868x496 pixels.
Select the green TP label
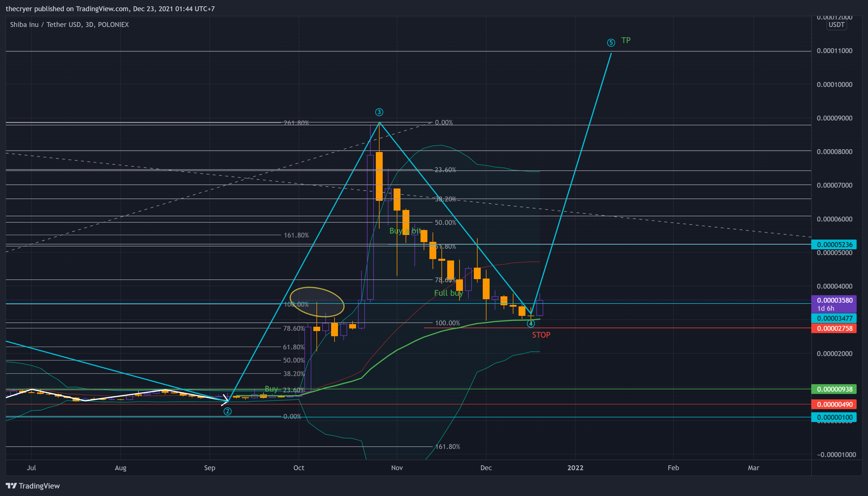[626, 40]
